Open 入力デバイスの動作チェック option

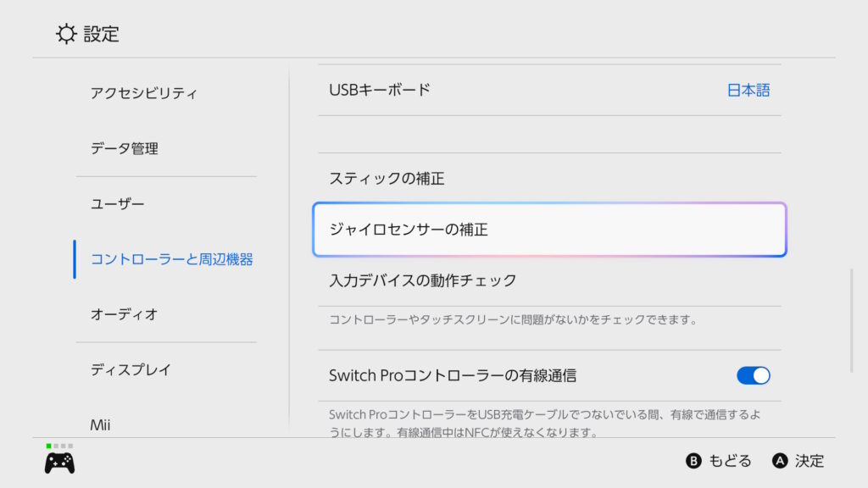pos(423,280)
